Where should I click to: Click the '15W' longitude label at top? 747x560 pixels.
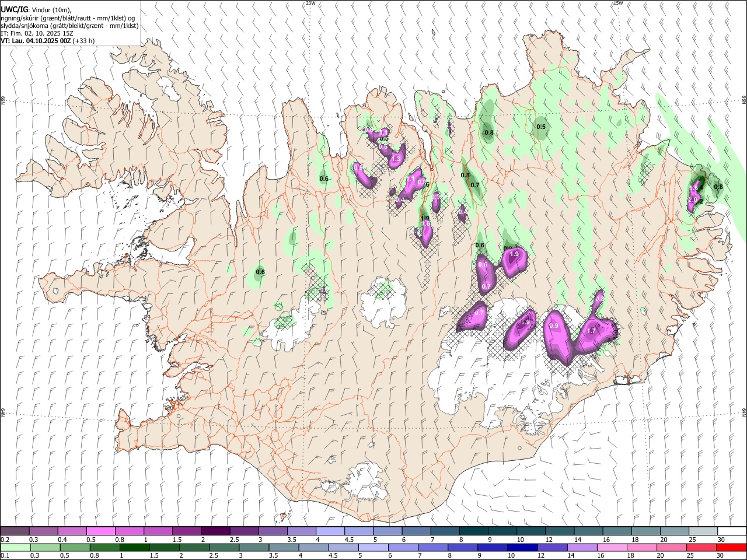(618, 3)
